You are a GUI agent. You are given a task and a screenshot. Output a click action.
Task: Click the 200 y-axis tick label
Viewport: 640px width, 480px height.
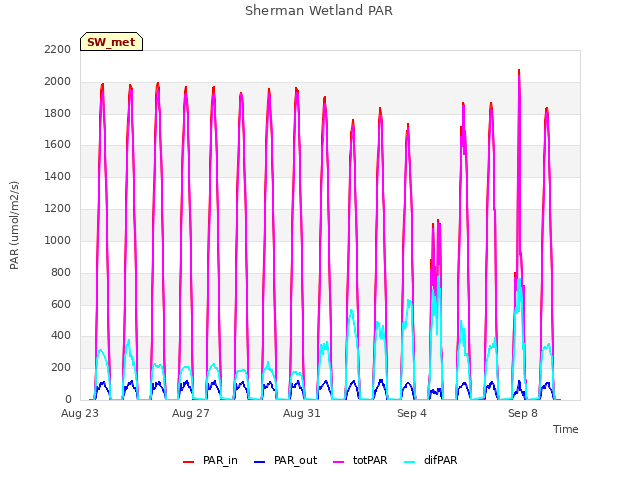(x=61, y=367)
